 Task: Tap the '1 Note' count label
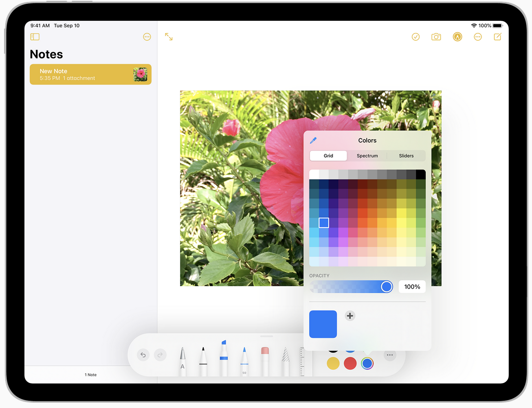coord(90,375)
